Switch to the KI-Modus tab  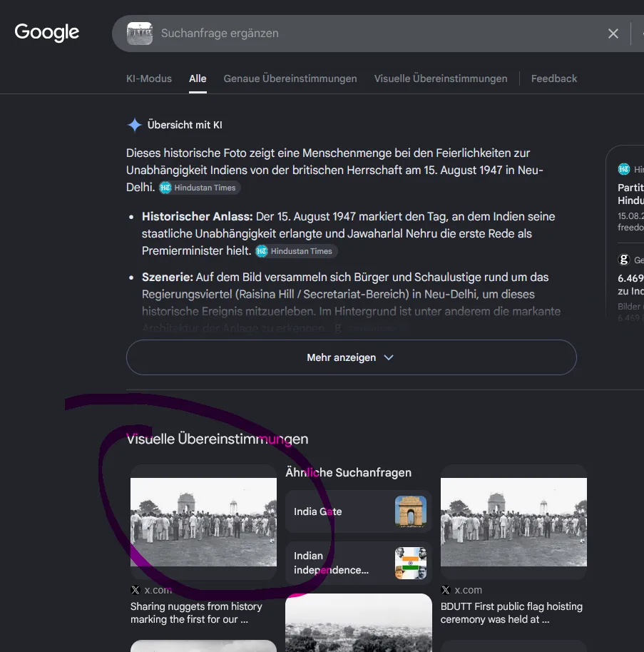coord(149,78)
